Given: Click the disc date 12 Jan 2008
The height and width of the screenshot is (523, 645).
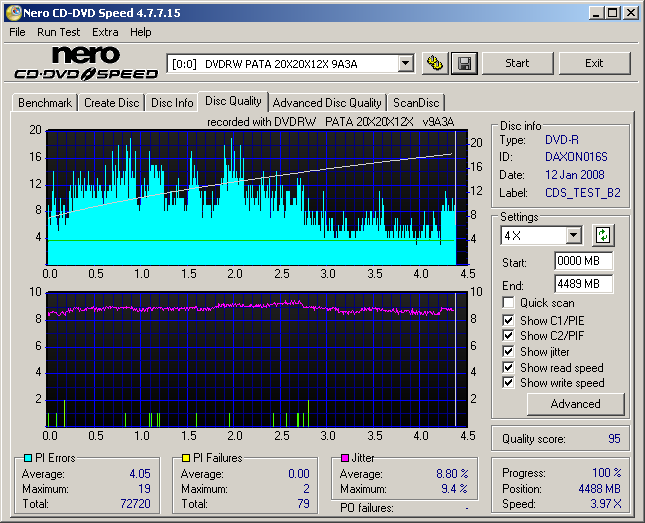Looking at the screenshot, I should pos(575,175).
